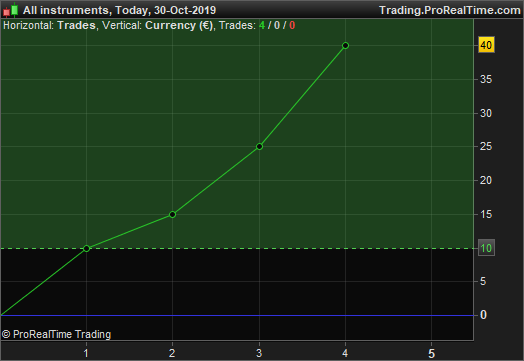Click the 20 value on the vertical axis
Viewport: 524px width, 361px height.
pyautogui.click(x=486, y=180)
